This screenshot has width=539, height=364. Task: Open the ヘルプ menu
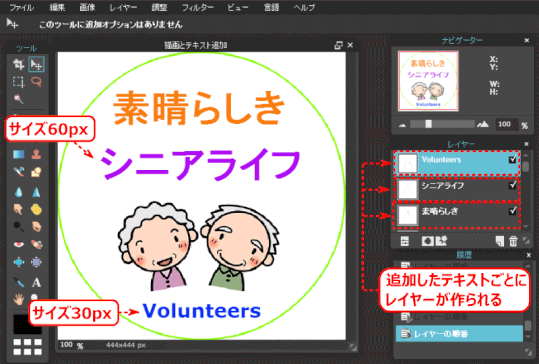point(304,8)
